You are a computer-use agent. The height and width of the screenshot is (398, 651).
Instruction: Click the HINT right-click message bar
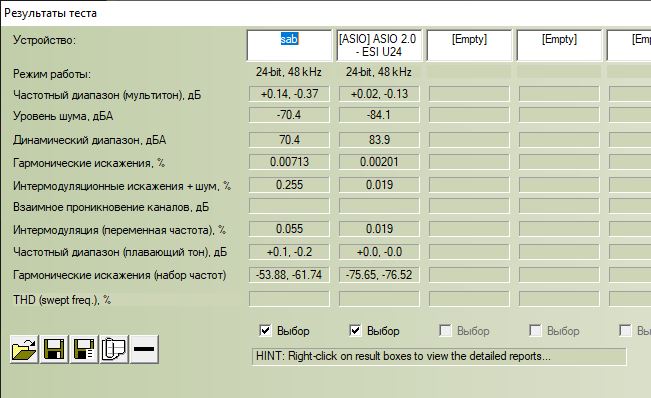(x=439, y=356)
